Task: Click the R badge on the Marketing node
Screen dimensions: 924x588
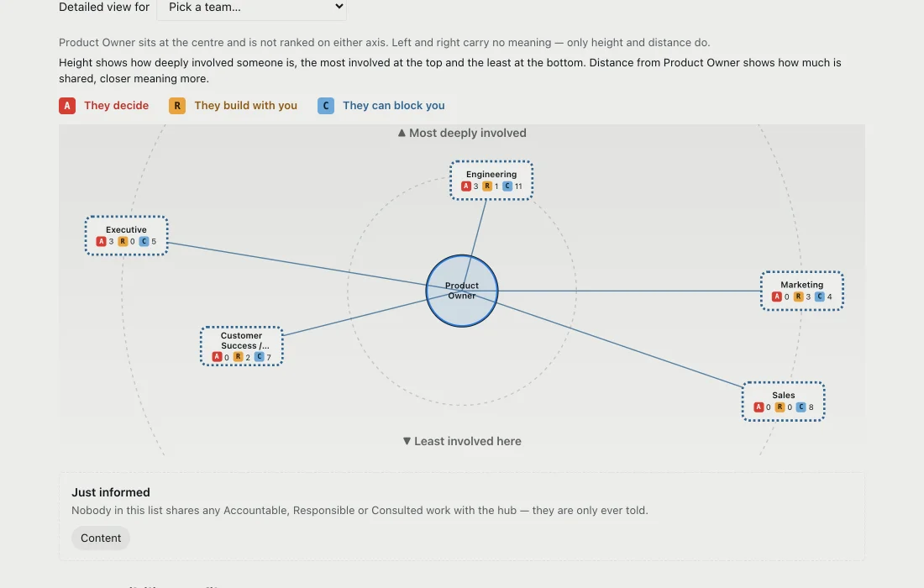Action: pos(799,297)
